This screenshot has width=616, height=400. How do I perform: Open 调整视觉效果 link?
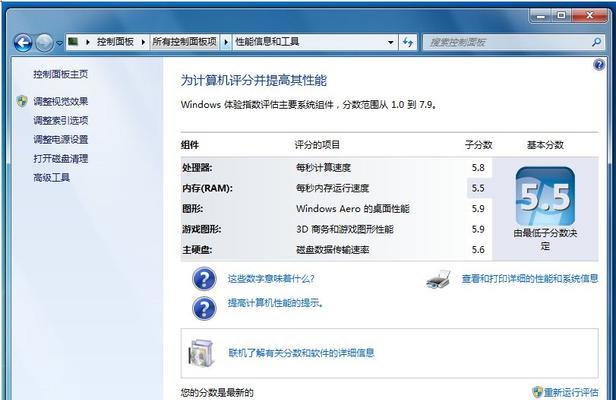pos(60,101)
